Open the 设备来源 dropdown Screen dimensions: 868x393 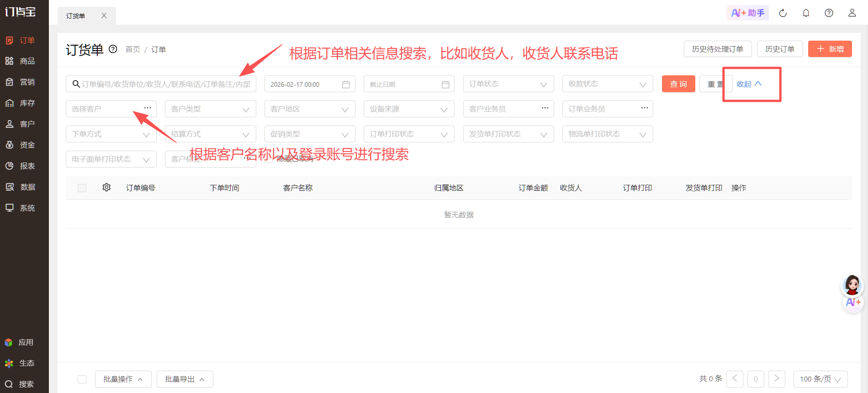tap(409, 109)
